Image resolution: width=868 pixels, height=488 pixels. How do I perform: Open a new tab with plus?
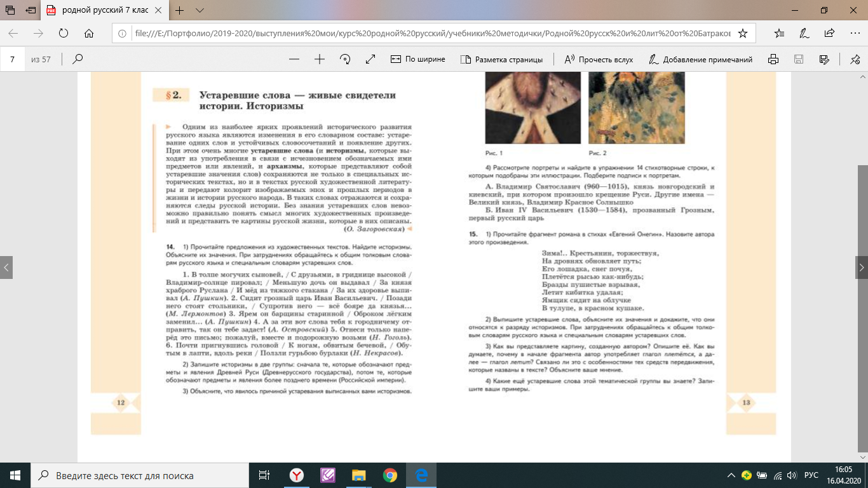point(180,10)
